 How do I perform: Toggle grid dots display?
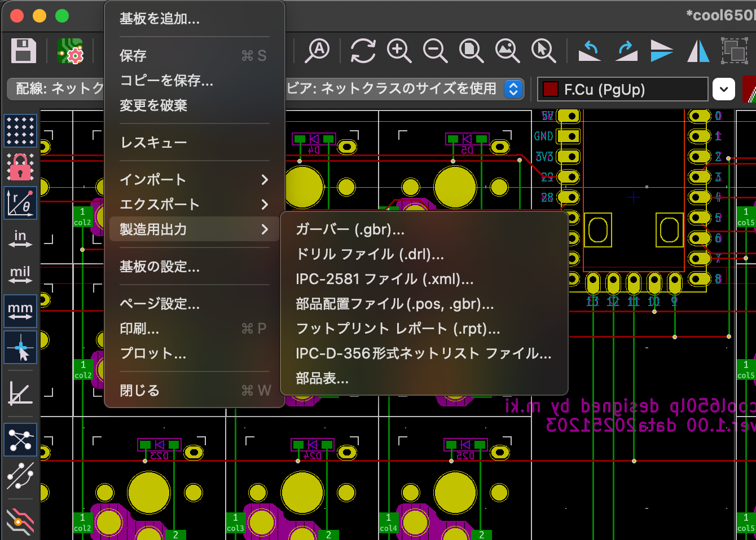coord(20,131)
